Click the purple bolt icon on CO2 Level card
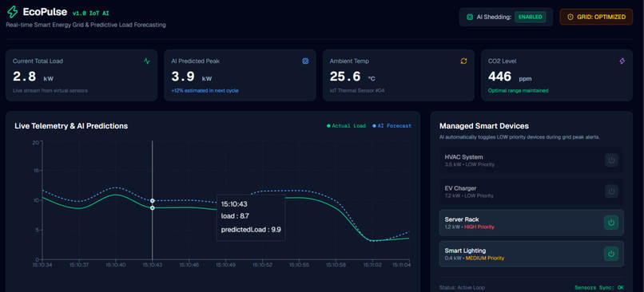644x292 pixels. (x=622, y=61)
